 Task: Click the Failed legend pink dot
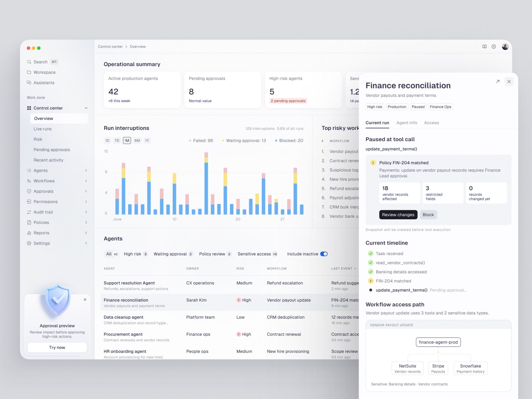[190, 141]
